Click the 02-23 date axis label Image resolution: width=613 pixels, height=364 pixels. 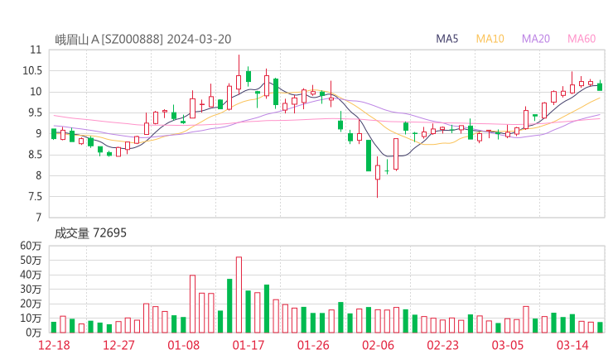[x=442, y=345]
